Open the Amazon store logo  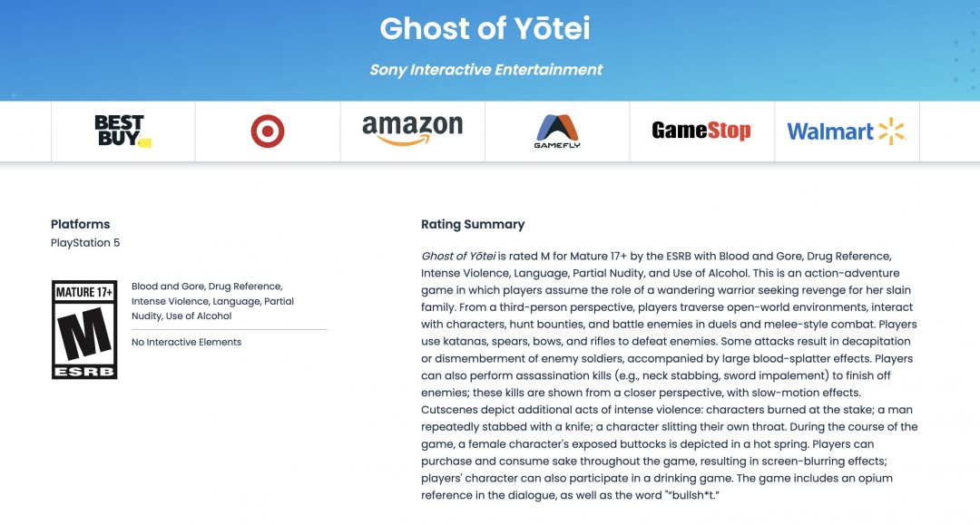(x=413, y=131)
